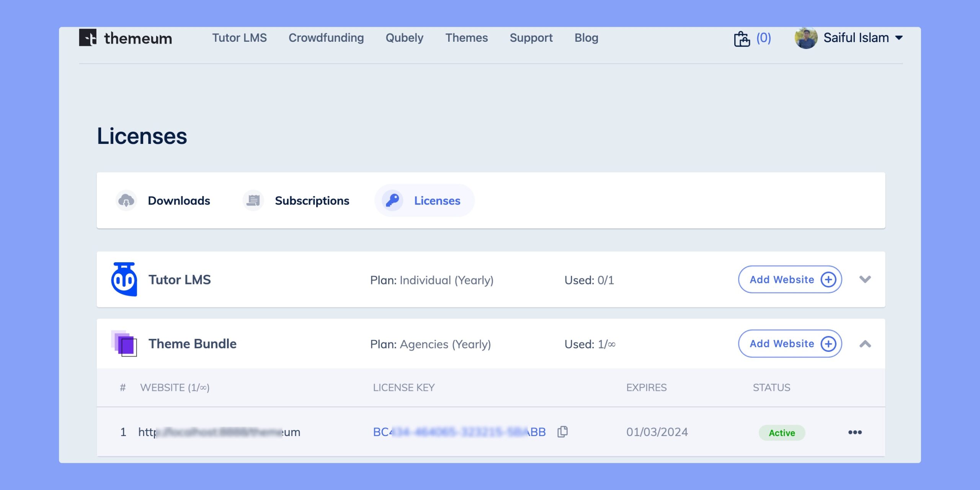
Task: Open the Saiful Islam account dropdown arrow
Action: coord(899,38)
